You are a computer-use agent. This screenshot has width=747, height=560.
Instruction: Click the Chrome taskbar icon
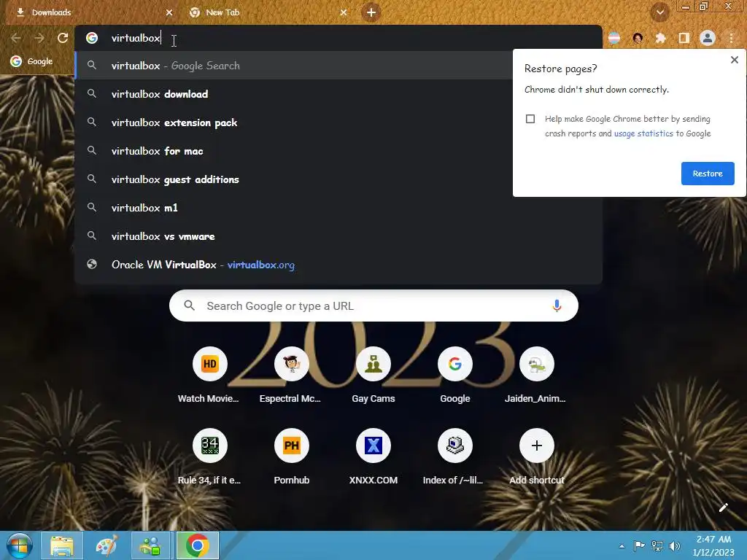[197, 545]
